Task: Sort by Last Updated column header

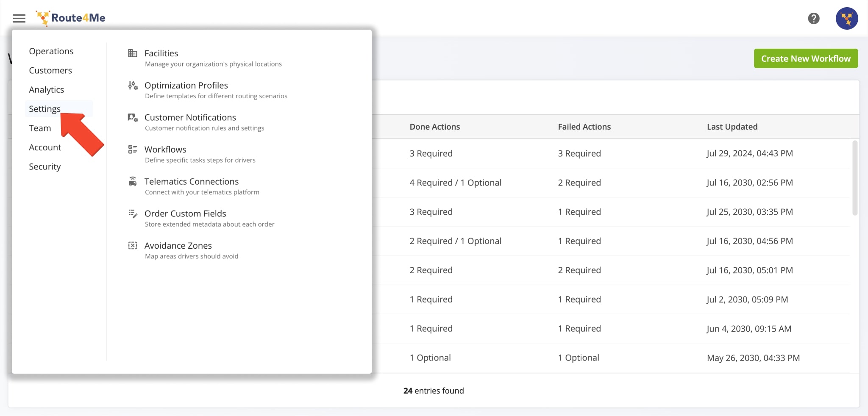Action: pos(732,127)
